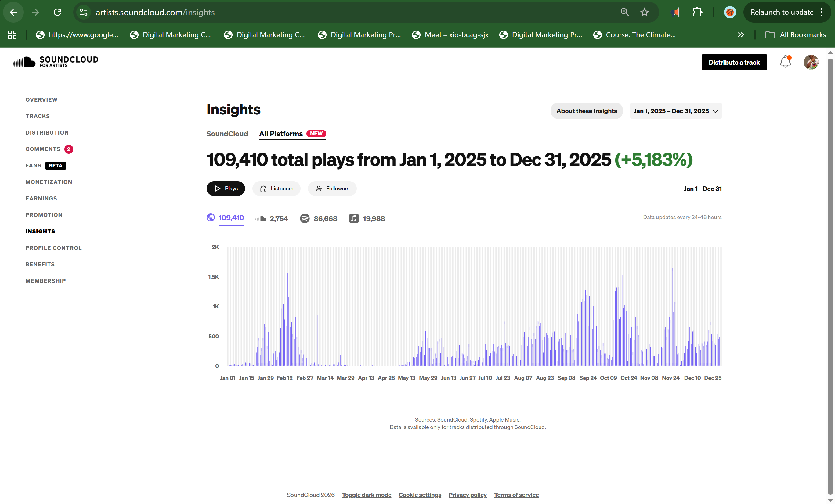The height and width of the screenshot is (504, 835).
Task: Open Fans beta in the sidebar
Action: click(46, 166)
